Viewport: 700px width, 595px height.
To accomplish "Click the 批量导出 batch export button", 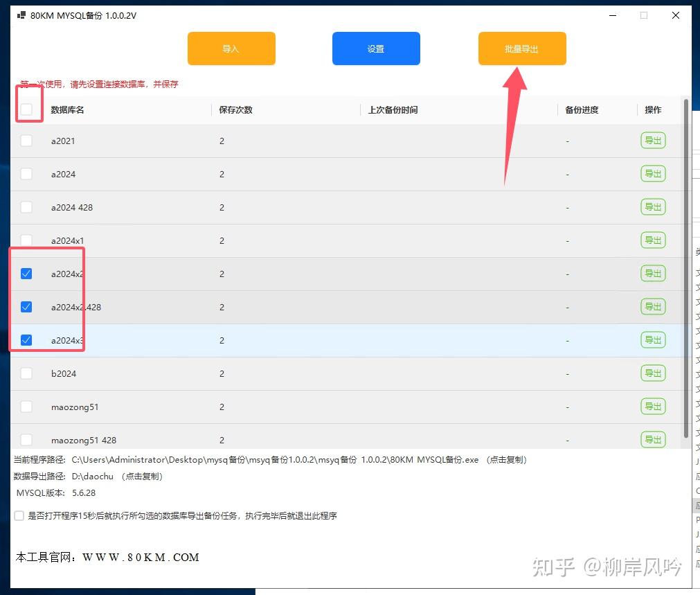I will (x=521, y=48).
